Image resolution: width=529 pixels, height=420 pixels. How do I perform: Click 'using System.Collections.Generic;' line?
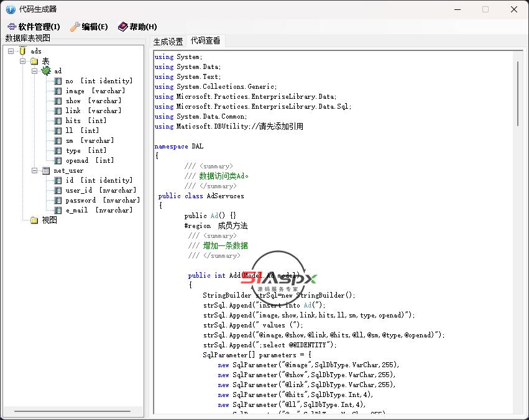216,86
